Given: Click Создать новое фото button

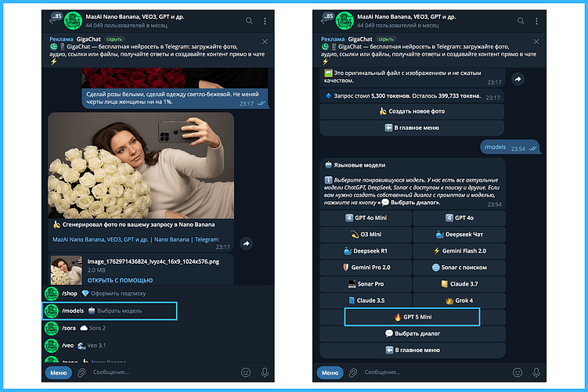Looking at the screenshot, I should (x=412, y=111).
